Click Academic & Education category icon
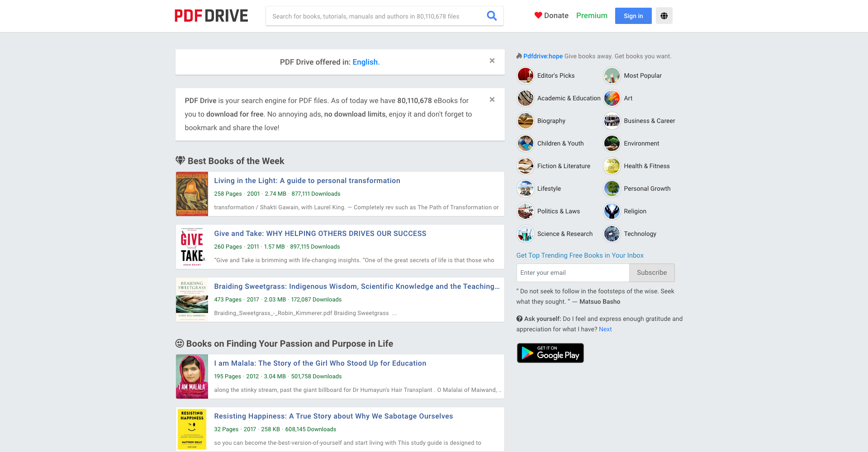The image size is (868, 452). point(526,98)
